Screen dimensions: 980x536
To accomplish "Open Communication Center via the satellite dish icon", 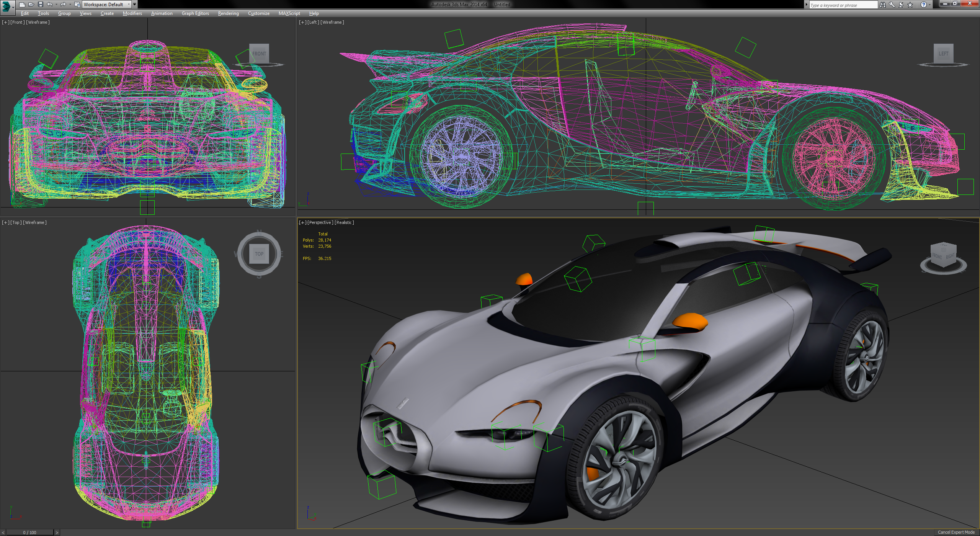I will 901,5.
